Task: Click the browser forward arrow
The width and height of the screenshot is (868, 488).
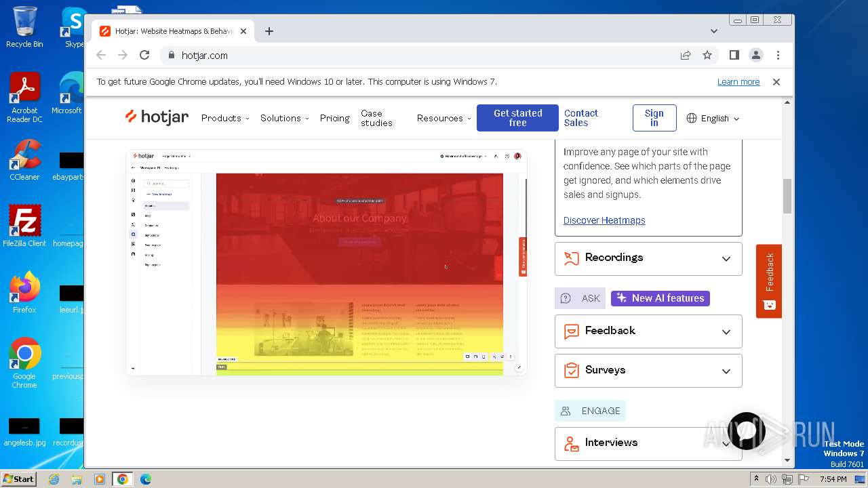Action: tap(123, 55)
